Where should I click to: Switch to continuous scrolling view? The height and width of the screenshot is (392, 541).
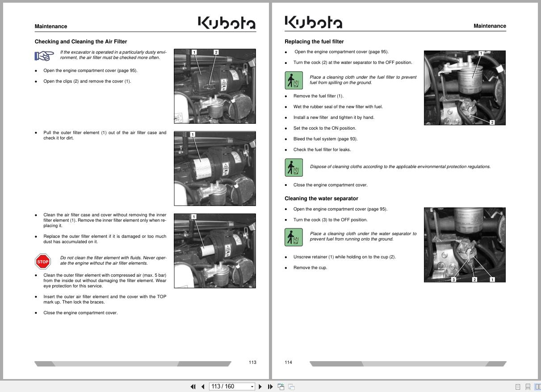point(528,387)
